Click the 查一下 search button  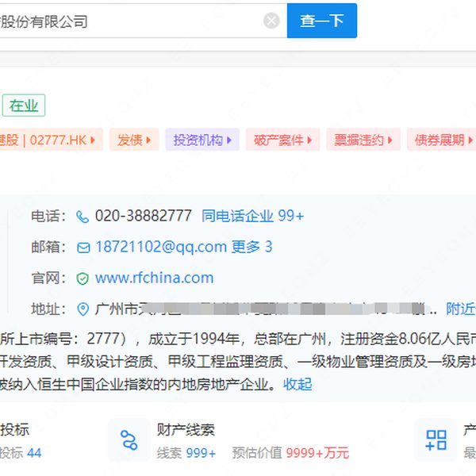click(322, 21)
